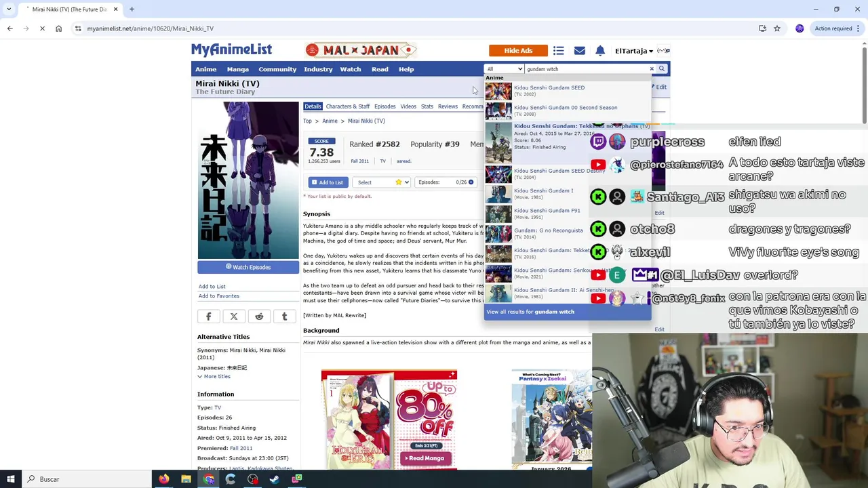Viewport: 868px width, 488px height.
Task: Open the messages envelope icon
Action: (x=579, y=51)
